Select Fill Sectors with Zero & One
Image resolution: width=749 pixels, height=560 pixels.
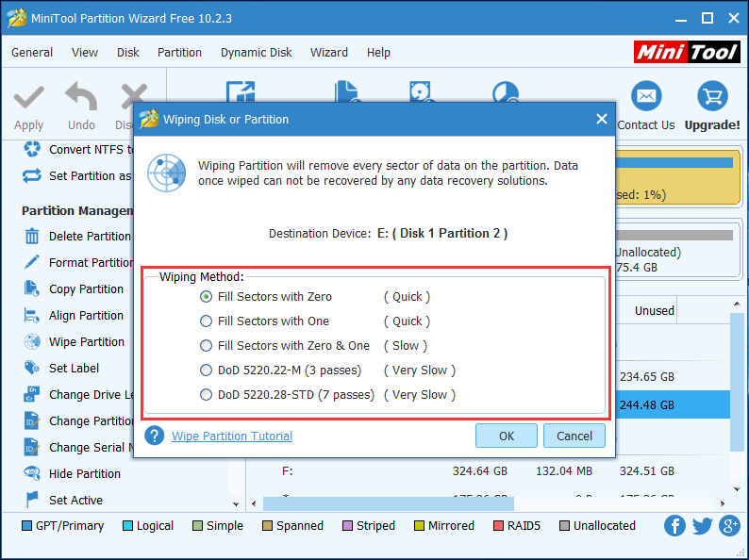[206, 345]
